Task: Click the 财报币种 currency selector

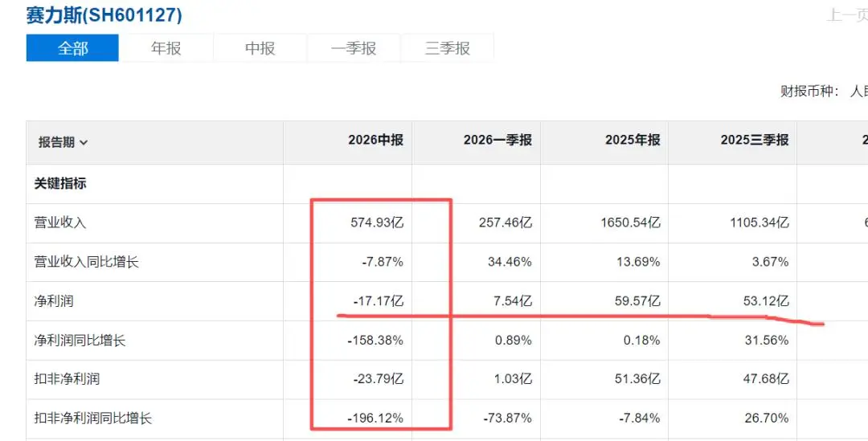Action: click(824, 92)
